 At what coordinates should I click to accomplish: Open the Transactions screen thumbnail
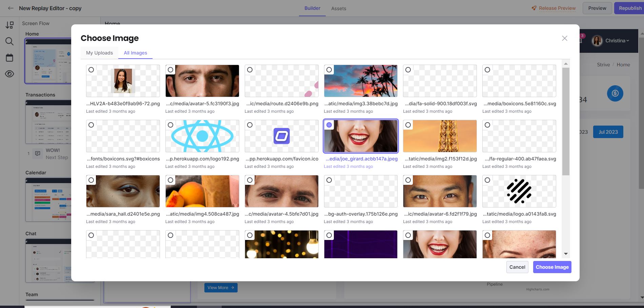coord(48,122)
